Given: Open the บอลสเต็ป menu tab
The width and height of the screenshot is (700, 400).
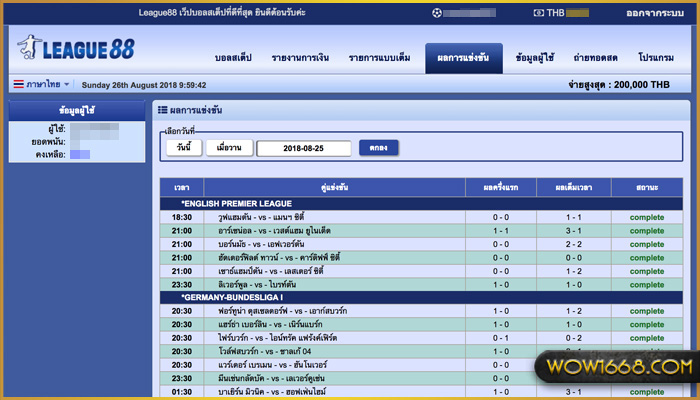Looking at the screenshot, I should [x=232, y=58].
